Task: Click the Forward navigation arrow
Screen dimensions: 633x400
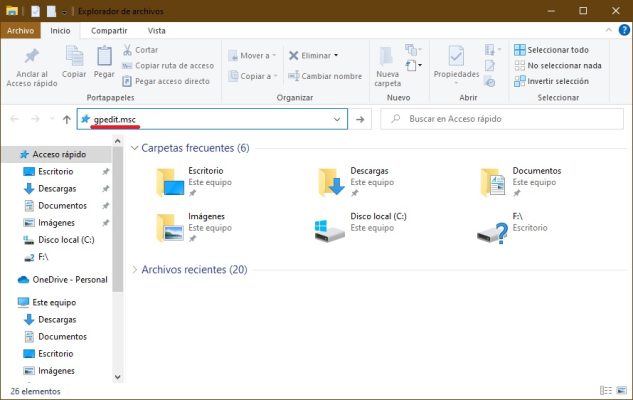Action: click(36, 119)
